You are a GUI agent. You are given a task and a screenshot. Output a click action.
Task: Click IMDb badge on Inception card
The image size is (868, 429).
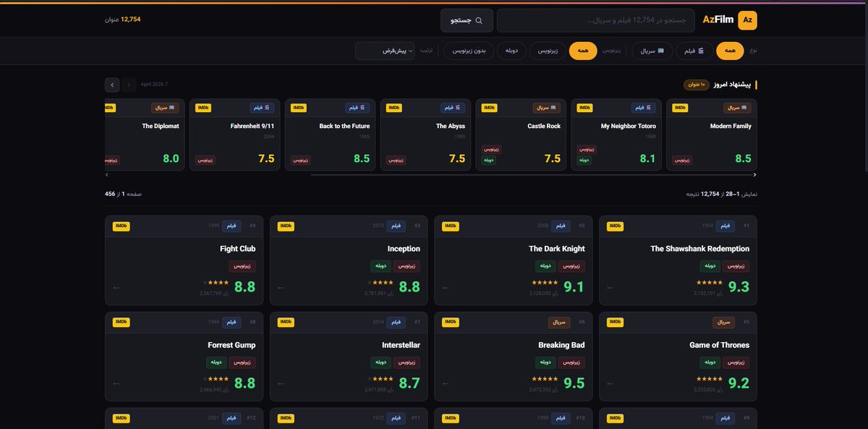coord(286,226)
